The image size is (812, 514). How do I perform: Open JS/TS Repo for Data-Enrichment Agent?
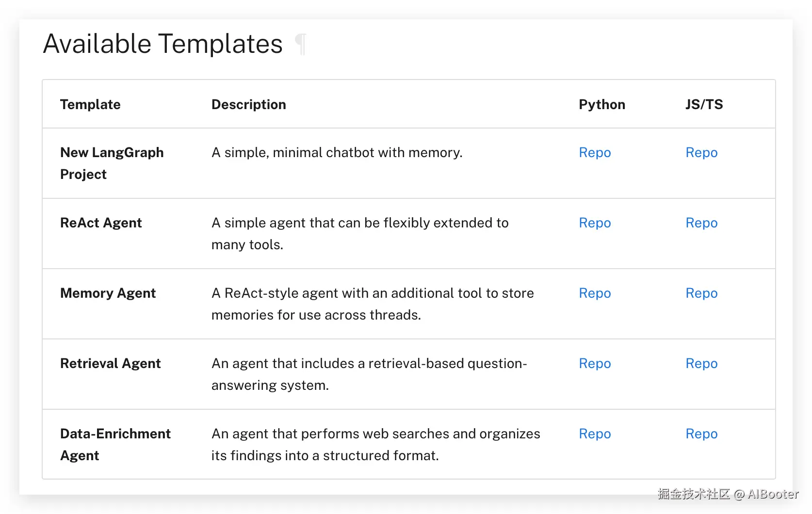(701, 434)
